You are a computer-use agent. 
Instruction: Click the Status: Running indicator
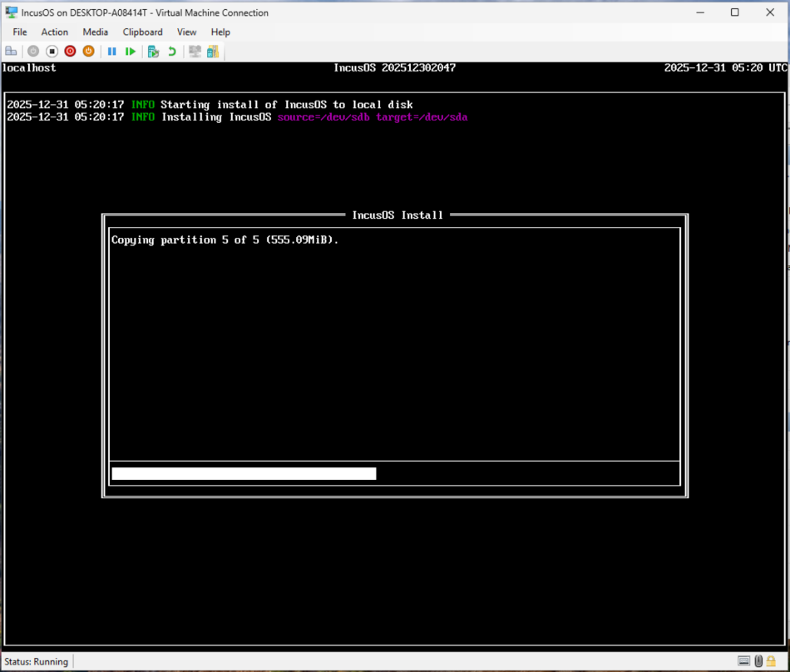coord(37,661)
